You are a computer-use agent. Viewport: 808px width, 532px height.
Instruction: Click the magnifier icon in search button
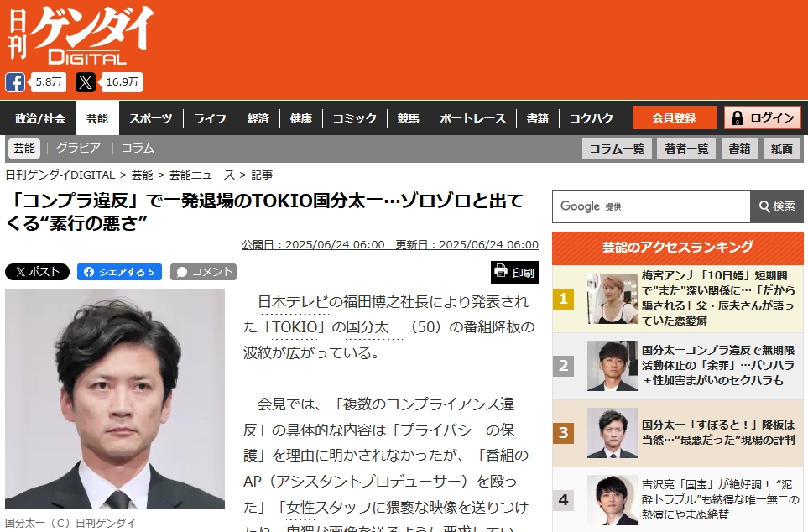tap(764, 206)
